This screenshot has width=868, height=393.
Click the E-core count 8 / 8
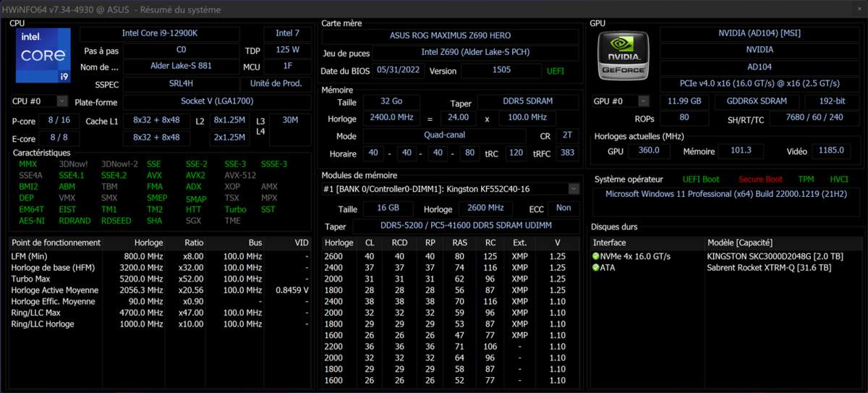point(59,137)
